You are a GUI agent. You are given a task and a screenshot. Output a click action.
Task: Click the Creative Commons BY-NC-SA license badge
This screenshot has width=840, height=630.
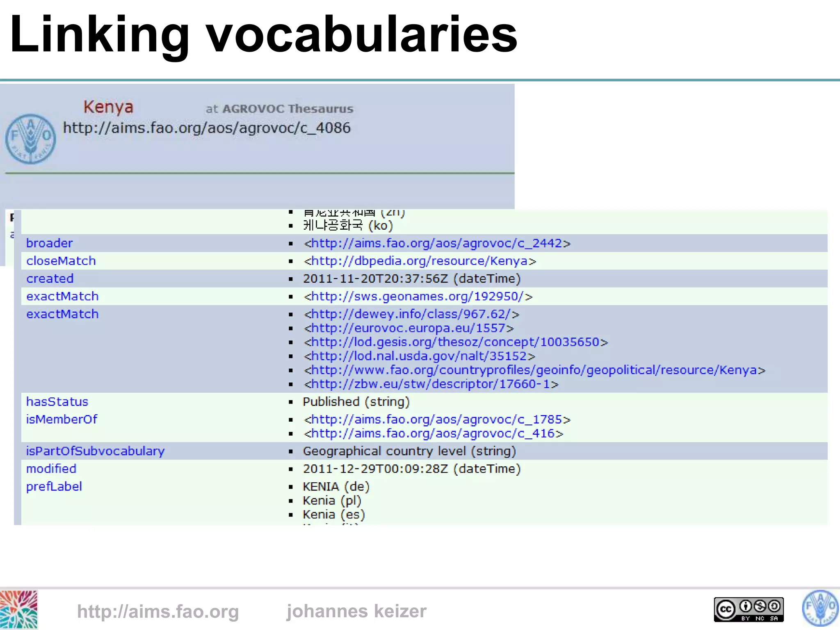tap(749, 609)
